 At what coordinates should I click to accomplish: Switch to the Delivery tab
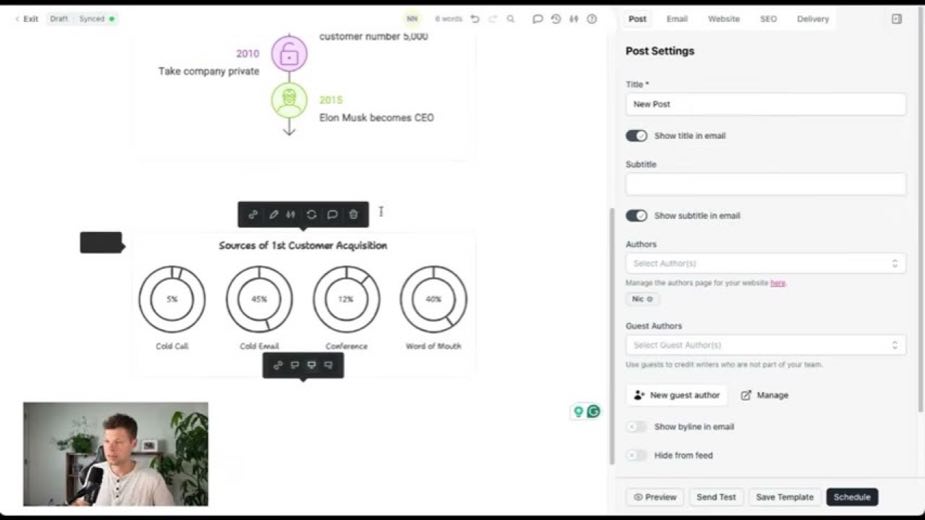coord(813,19)
